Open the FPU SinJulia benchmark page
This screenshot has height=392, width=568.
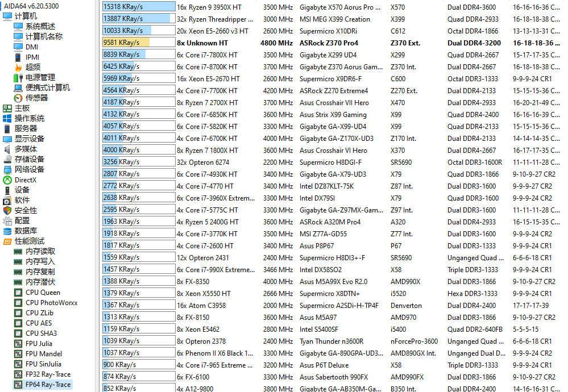(x=43, y=364)
